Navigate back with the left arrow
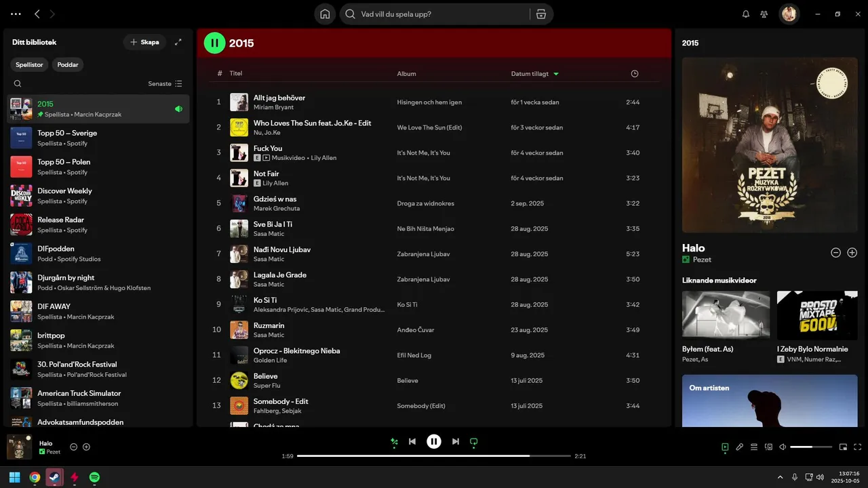The width and height of the screenshot is (868, 488). (x=37, y=14)
